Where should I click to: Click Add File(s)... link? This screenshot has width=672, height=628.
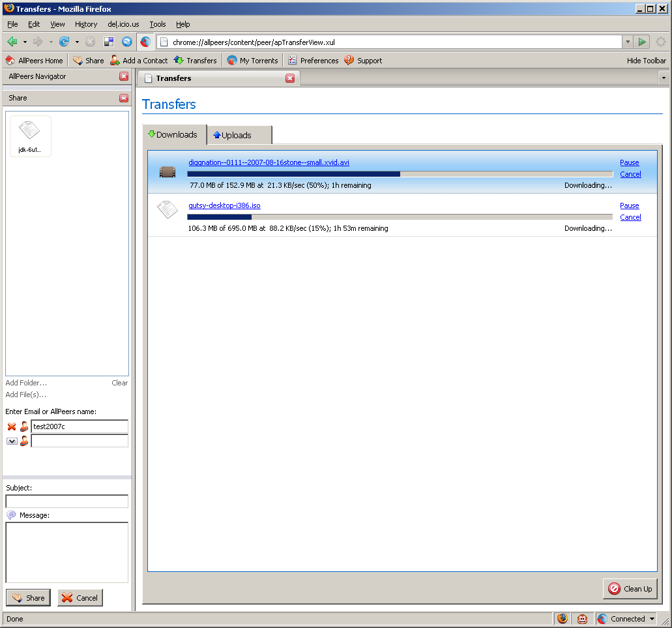pos(25,395)
